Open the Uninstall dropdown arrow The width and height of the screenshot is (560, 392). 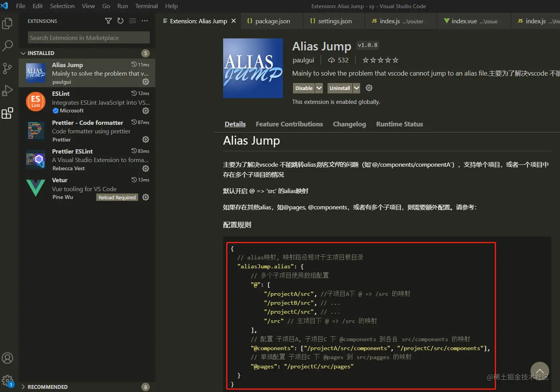(356, 88)
